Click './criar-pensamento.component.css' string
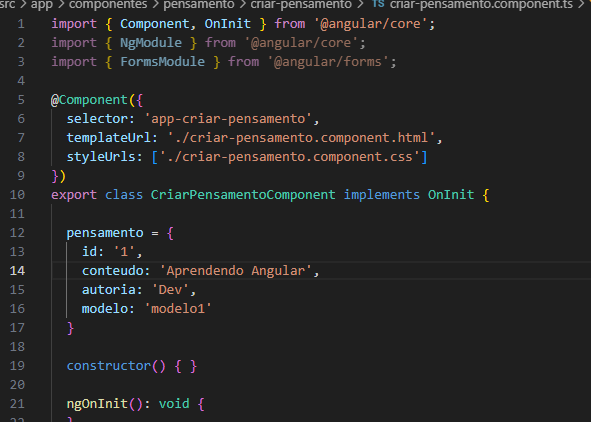 point(290,157)
